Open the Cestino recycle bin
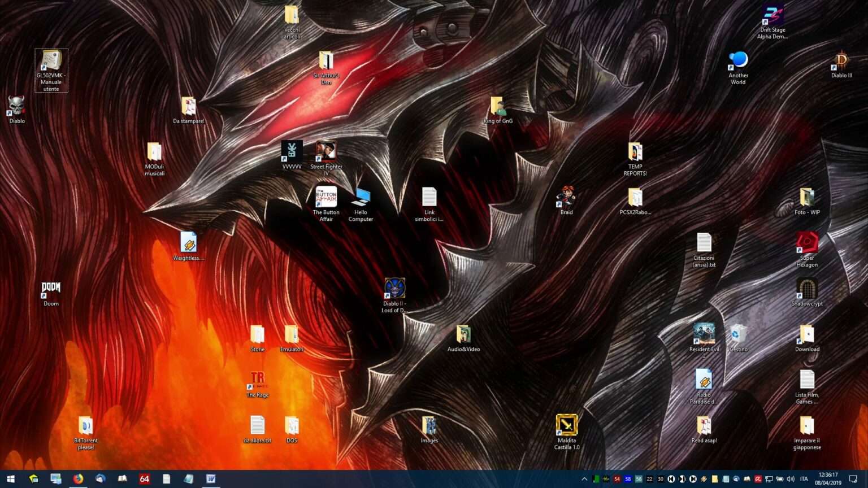This screenshot has height=488, width=868. tap(738, 334)
